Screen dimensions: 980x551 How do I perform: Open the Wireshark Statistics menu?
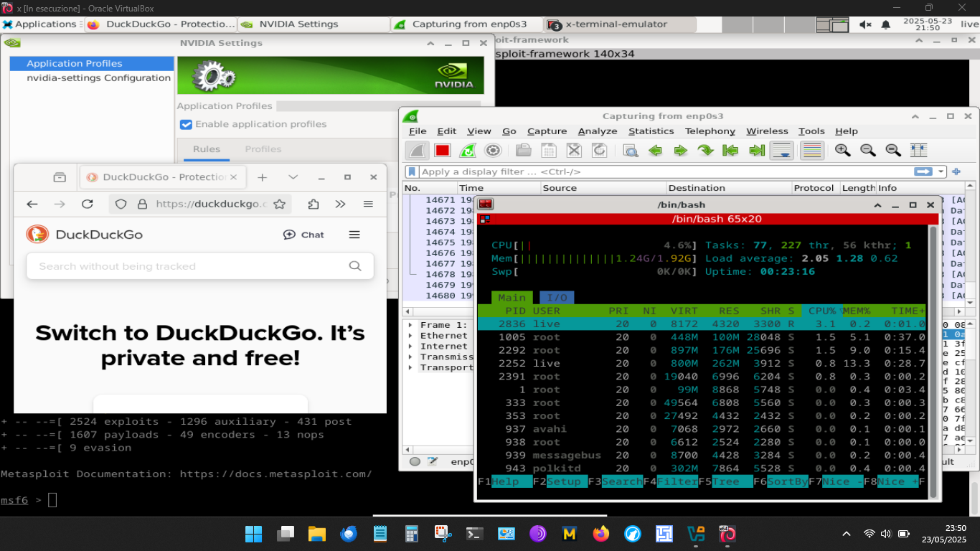point(651,131)
